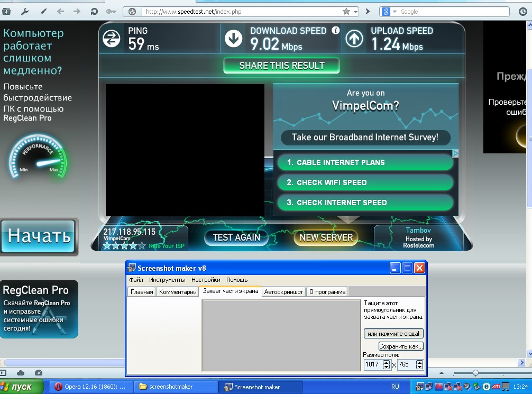Open Настройки menu in Screenshot maker
This screenshot has width=532, height=394.
[206, 280]
